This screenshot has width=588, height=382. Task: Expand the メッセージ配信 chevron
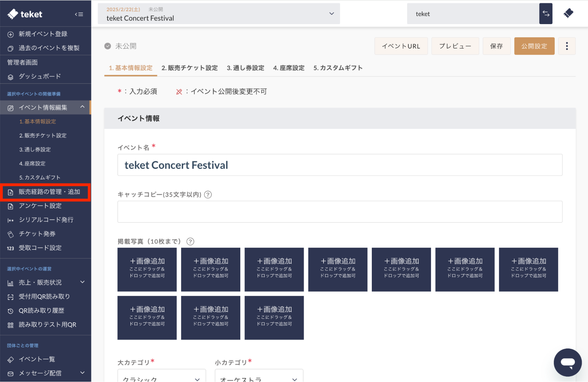pyautogui.click(x=82, y=373)
